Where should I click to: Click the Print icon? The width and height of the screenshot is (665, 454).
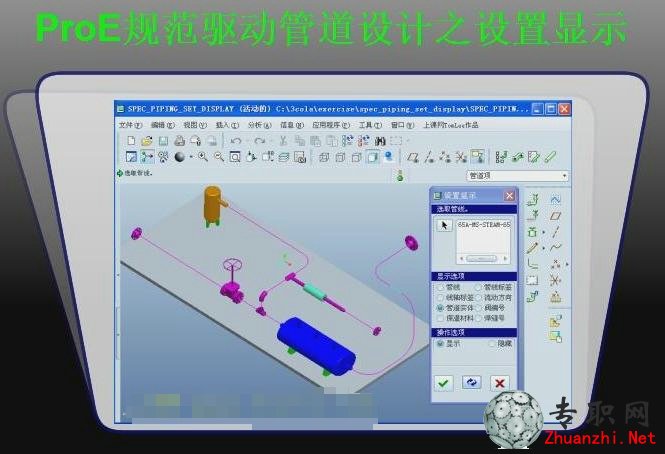point(179,140)
